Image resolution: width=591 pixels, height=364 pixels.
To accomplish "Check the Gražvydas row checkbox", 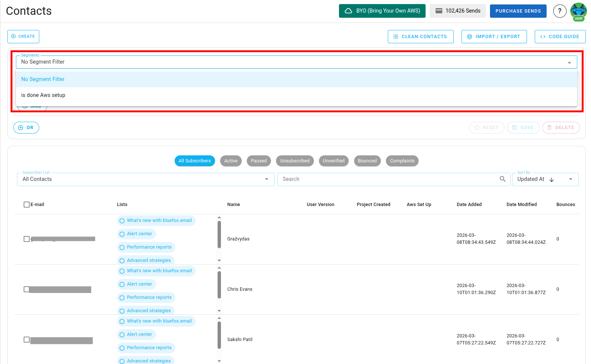I will [x=27, y=239].
